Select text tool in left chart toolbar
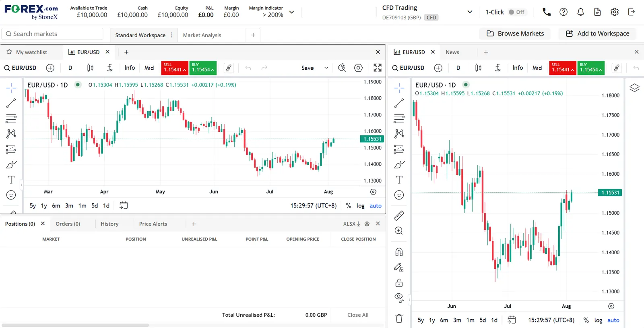644x328 pixels. tap(11, 180)
